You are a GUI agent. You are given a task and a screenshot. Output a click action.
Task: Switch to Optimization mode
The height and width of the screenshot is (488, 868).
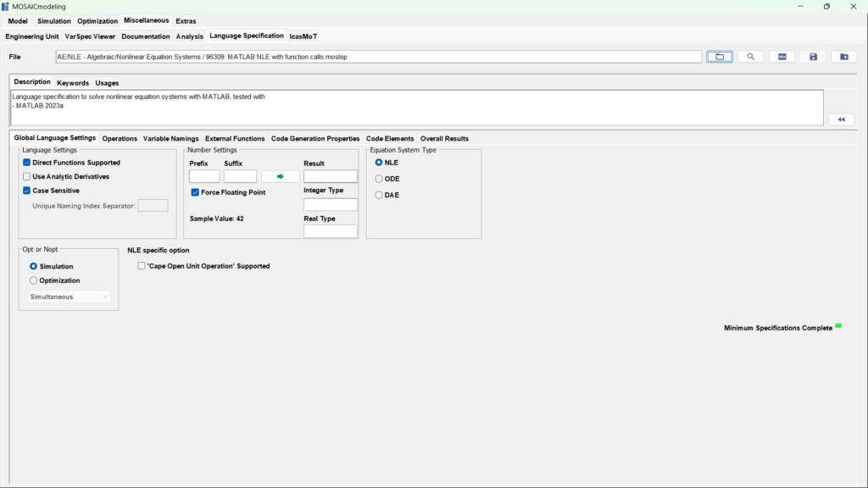point(31,280)
